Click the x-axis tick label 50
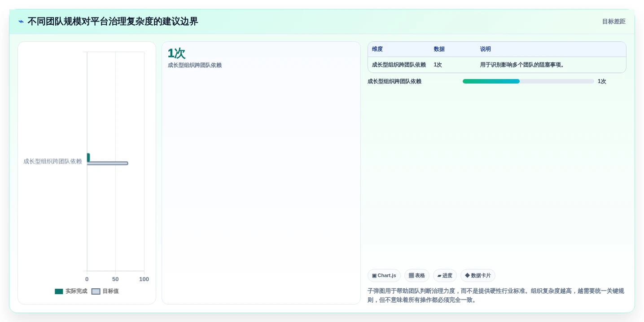The image size is (644, 322). (115, 279)
